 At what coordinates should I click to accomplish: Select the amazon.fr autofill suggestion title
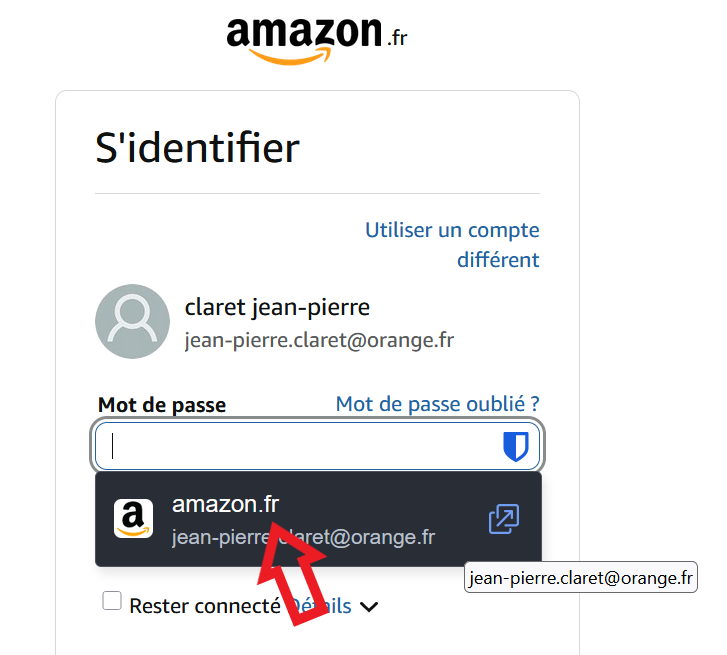click(x=225, y=503)
